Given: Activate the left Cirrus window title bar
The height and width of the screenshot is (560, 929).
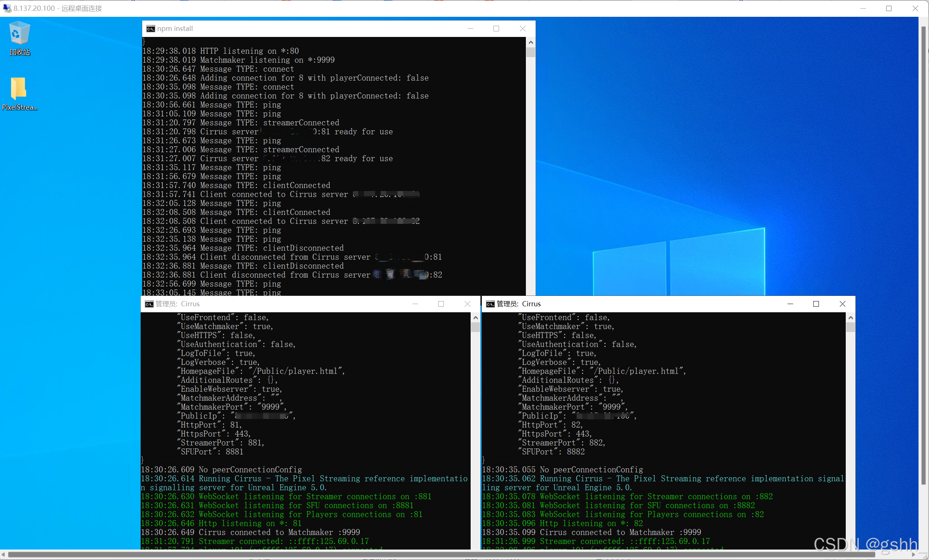Looking at the screenshot, I should (x=283, y=304).
